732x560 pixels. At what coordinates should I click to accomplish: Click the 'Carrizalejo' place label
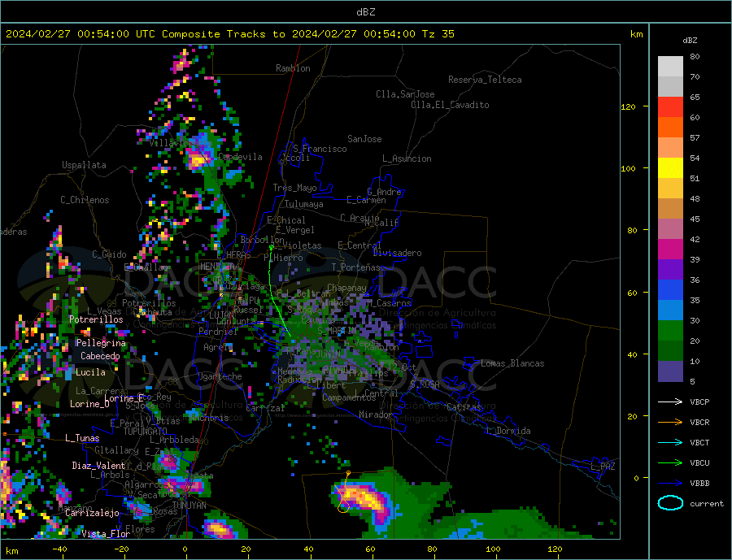[92, 514]
